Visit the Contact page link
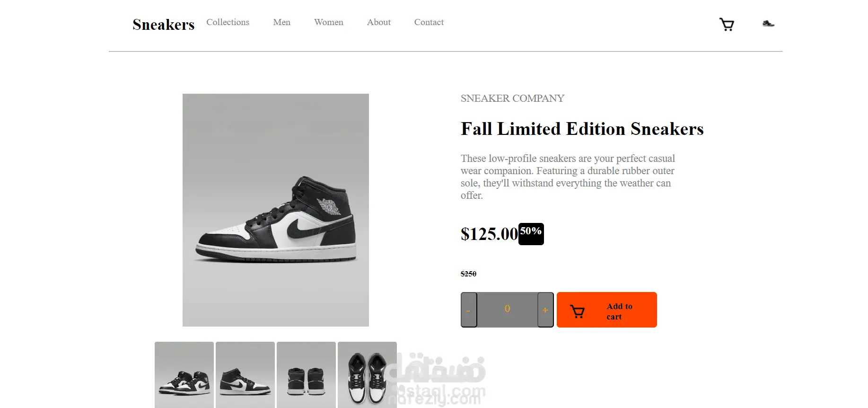The height and width of the screenshot is (408, 868). (x=429, y=22)
